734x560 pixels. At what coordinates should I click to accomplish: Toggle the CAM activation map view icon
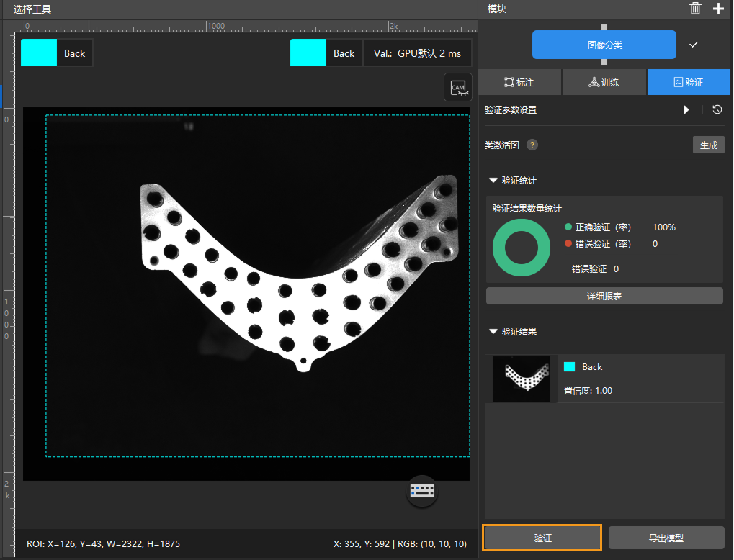[458, 88]
